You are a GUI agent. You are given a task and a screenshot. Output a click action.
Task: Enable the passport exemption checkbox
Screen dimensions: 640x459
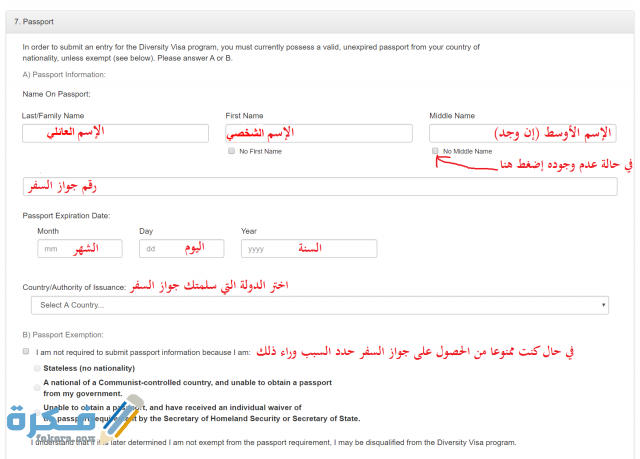pos(25,352)
